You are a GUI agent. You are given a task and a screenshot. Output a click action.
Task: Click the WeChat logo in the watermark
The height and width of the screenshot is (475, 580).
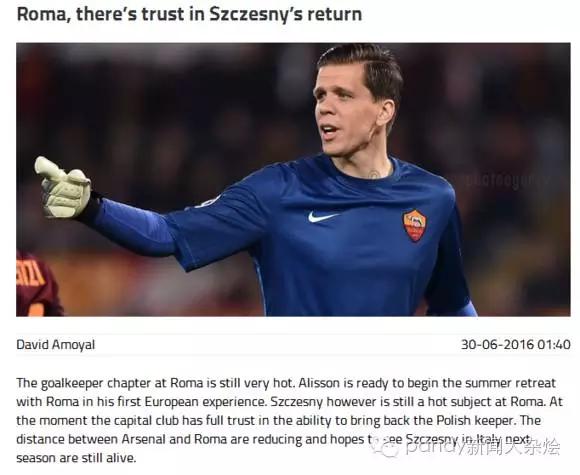[386, 448]
